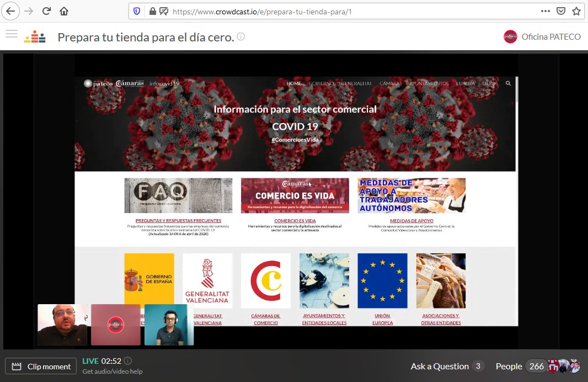Click the participant avatars beside the People count
Viewport: 588px width, 382px height.
564,365
